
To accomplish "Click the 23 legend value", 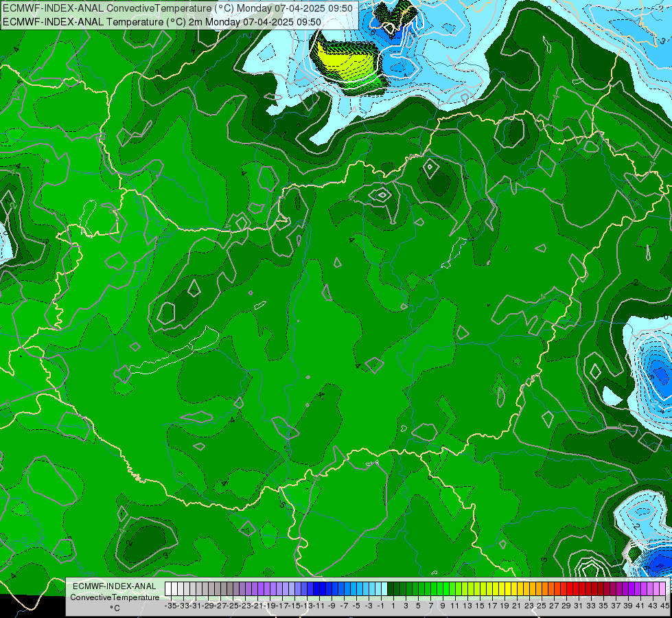I will (529, 606).
